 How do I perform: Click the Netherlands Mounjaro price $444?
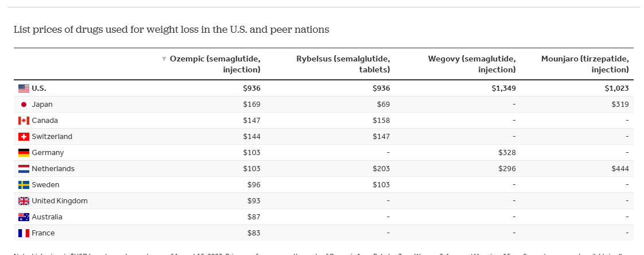pos(619,169)
